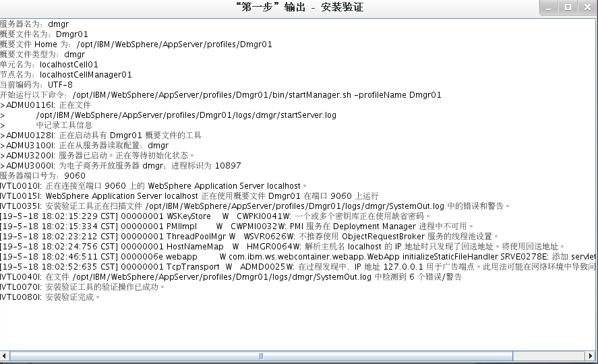The image size is (598, 364).
Task: Click the IVTL0040I 6 errors/warnings line
Action: click(231, 277)
